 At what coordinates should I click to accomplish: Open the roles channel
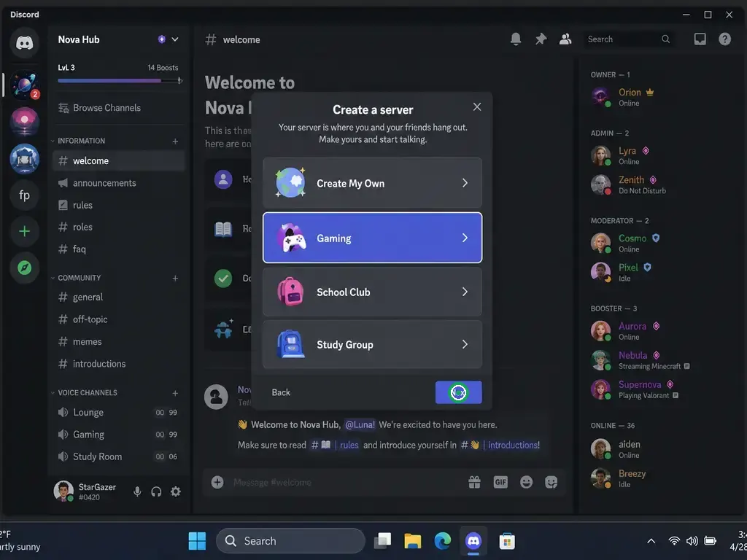point(119,227)
